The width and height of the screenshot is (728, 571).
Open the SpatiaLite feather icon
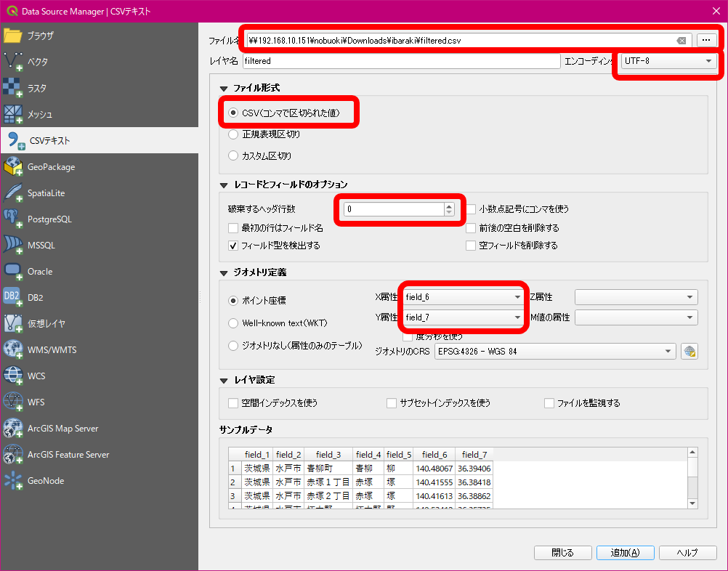pos(14,193)
